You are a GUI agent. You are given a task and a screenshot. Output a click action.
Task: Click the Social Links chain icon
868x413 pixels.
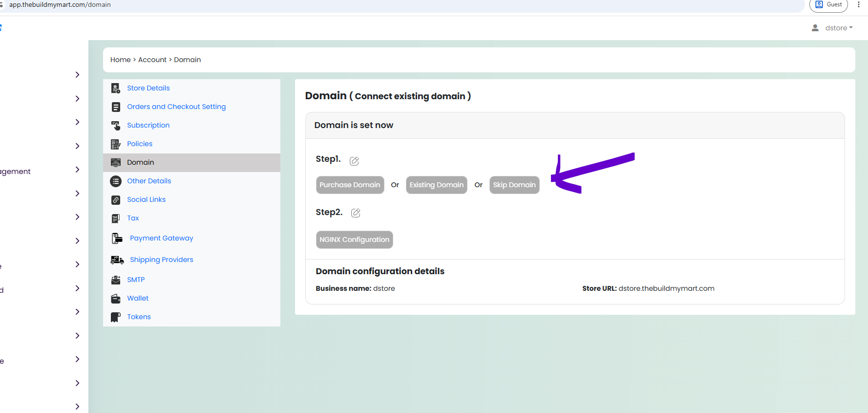(116, 200)
